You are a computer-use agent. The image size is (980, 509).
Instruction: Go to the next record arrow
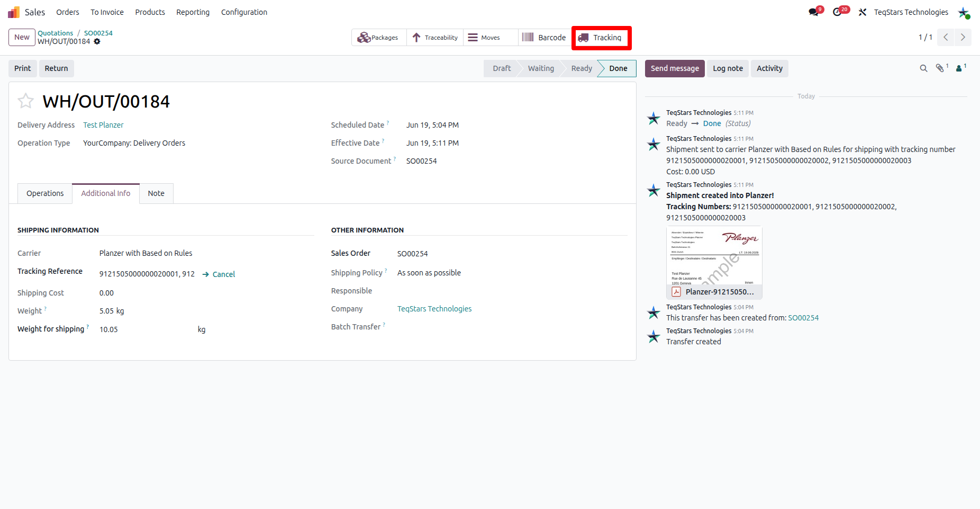963,37
